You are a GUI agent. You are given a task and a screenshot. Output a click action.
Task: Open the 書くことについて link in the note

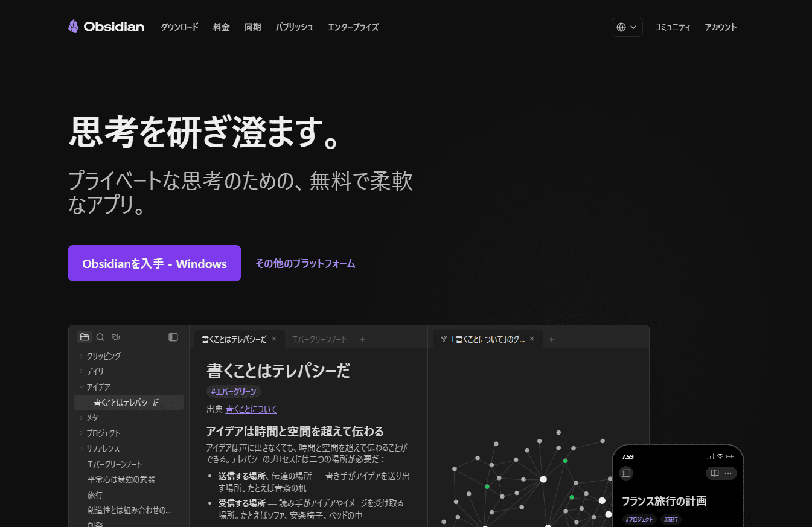click(251, 409)
